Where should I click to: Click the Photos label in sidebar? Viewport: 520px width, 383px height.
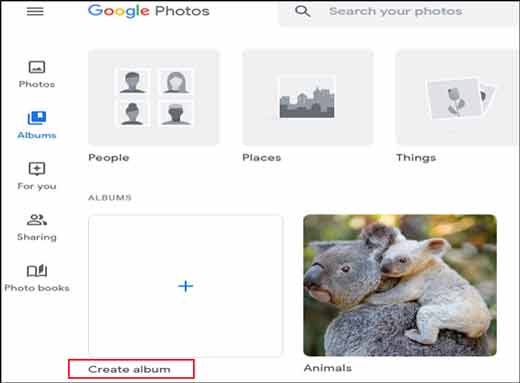pos(37,84)
